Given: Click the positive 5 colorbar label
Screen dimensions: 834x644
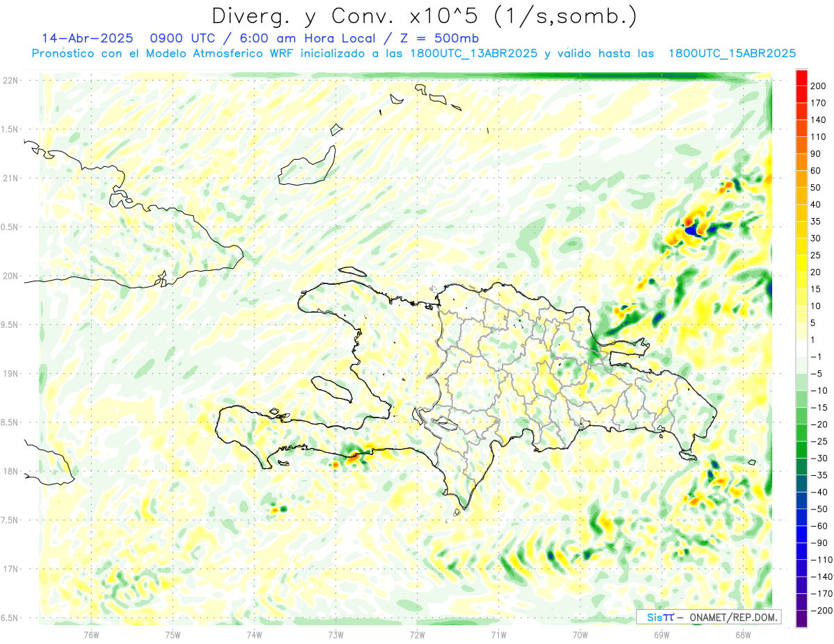Looking at the screenshot, I should [813, 323].
